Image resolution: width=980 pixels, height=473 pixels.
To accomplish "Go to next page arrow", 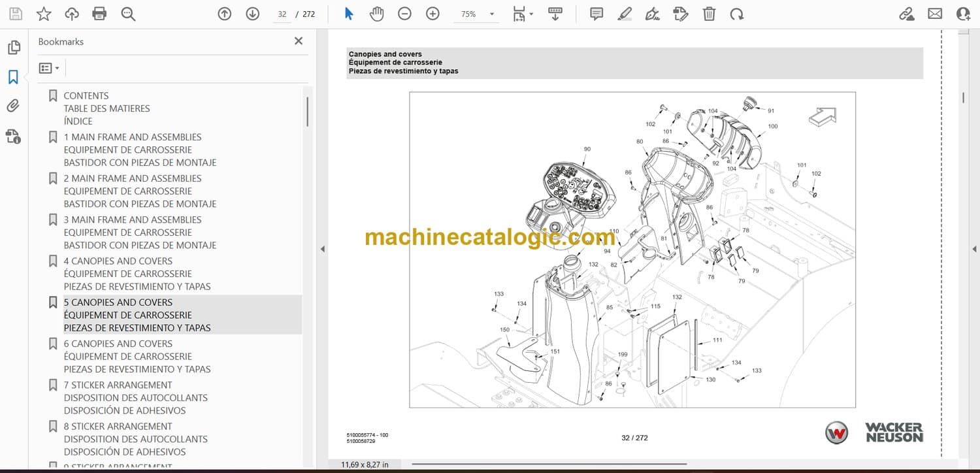I will 253,14.
